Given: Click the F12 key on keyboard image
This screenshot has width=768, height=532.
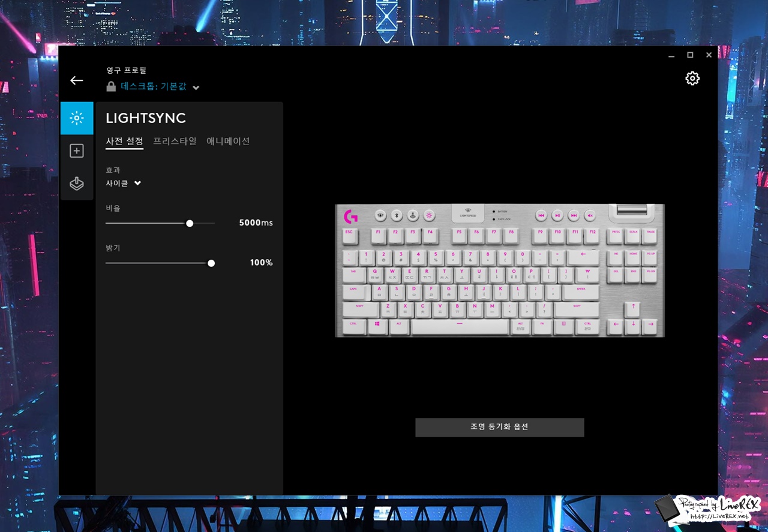Looking at the screenshot, I should [x=593, y=235].
